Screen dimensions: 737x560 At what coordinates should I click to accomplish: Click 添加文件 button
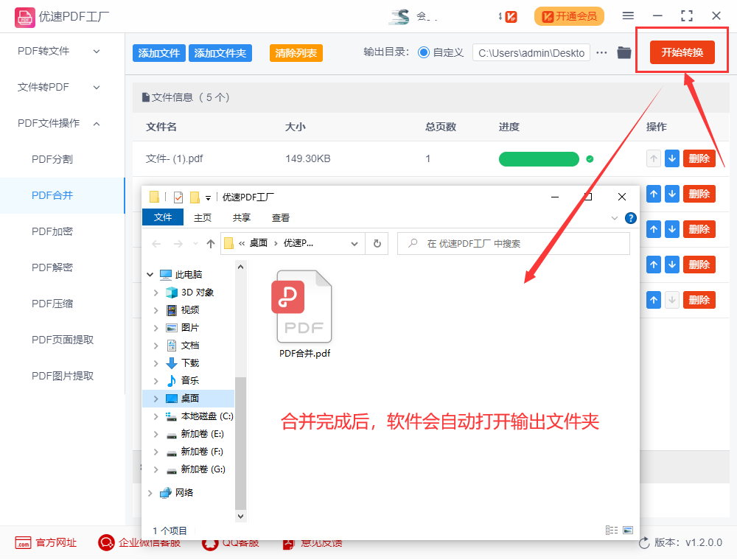(x=159, y=53)
